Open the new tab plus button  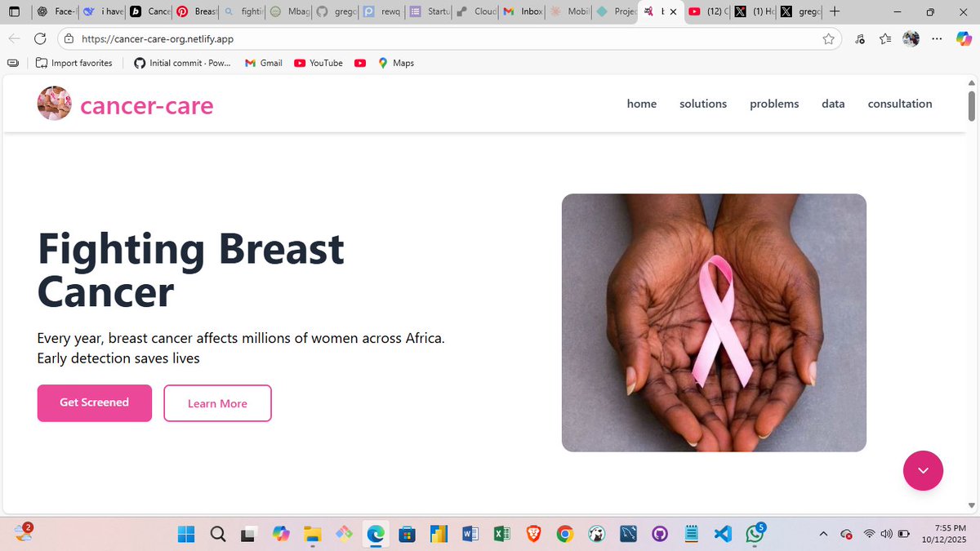(835, 12)
